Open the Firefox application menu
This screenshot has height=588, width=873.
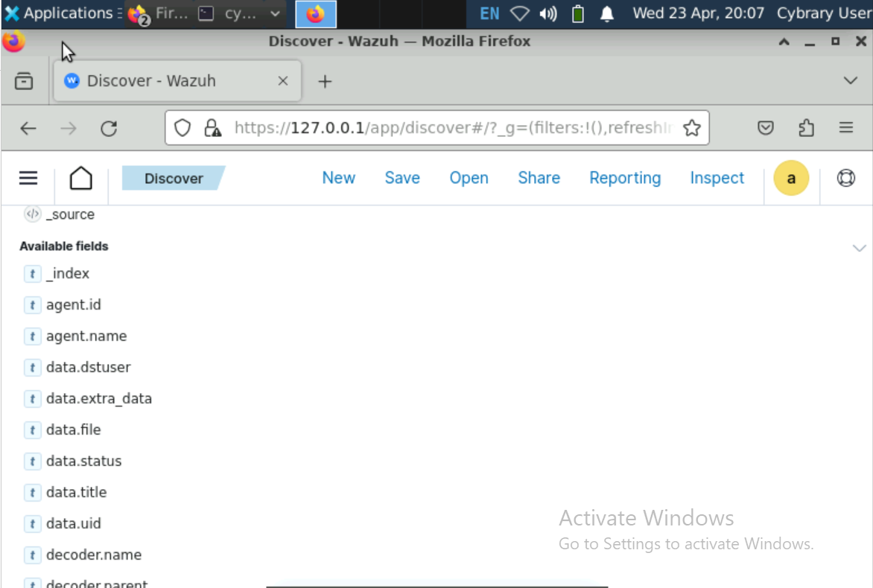pyautogui.click(x=845, y=129)
